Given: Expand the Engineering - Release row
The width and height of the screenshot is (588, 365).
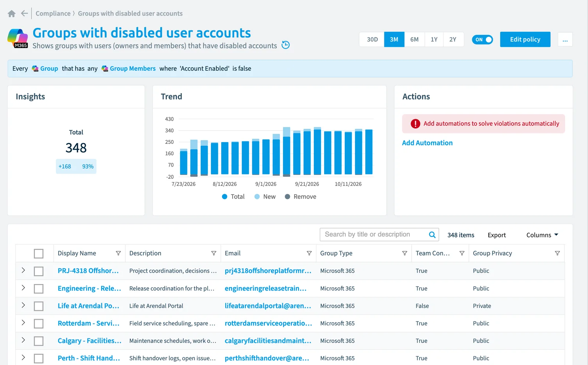Looking at the screenshot, I should click(x=23, y=288).
